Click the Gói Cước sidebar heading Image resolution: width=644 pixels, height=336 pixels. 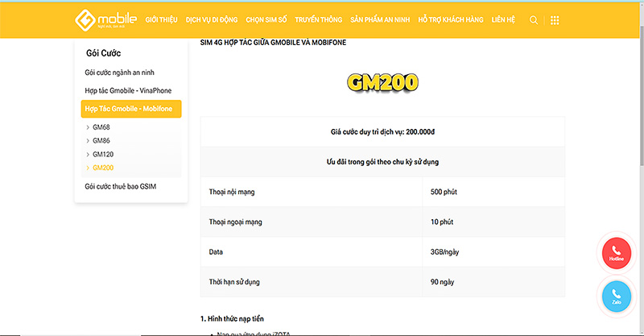point(104,53)
